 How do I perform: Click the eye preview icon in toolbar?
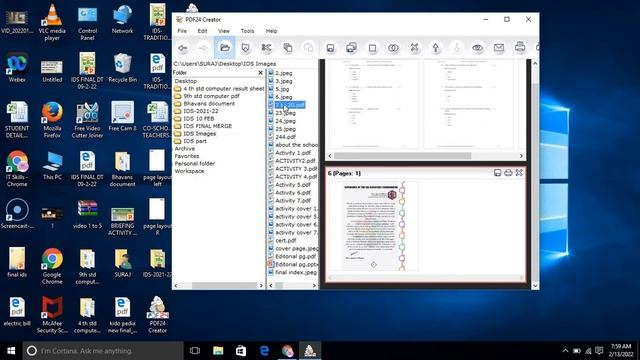point(478,48)
